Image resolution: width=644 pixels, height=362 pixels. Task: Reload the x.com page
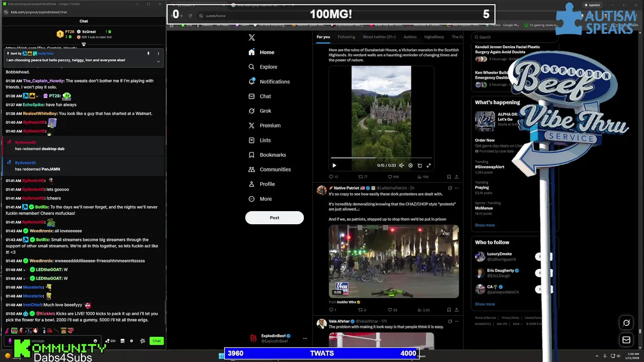[x=190, y=16]
